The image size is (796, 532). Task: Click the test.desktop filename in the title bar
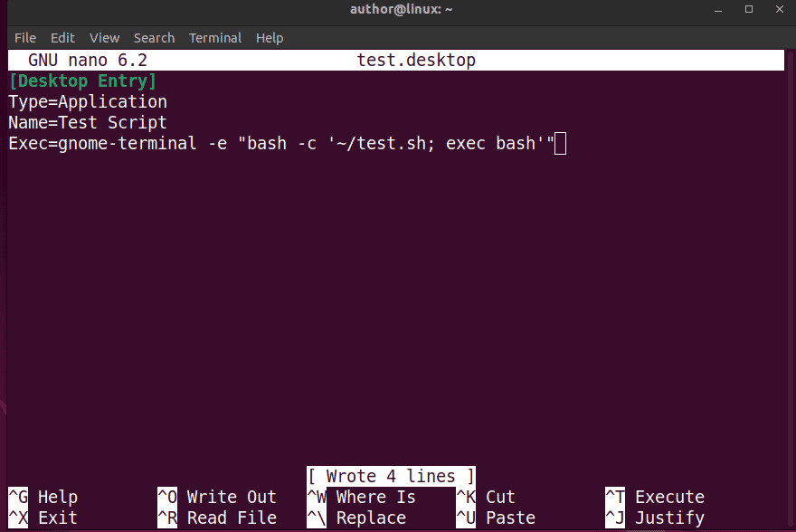click(x=416, y=60)
